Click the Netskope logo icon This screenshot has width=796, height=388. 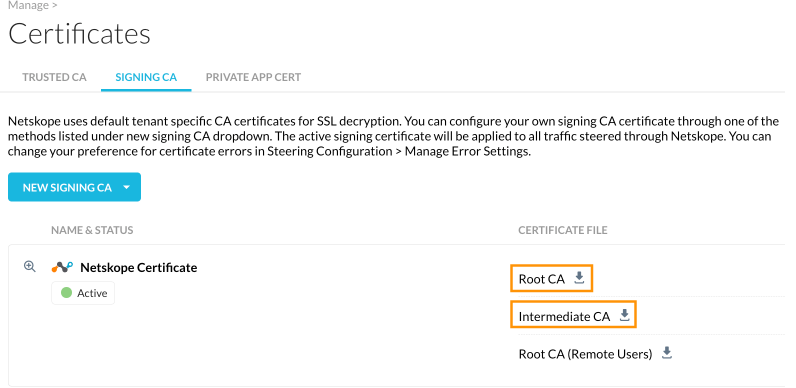coord(62,267)
